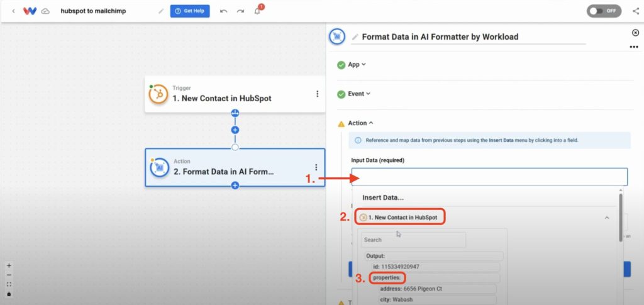Add a step with the plus between the cards
The height and width of the screenshot is (305, 644).
(x=235, y=130)
